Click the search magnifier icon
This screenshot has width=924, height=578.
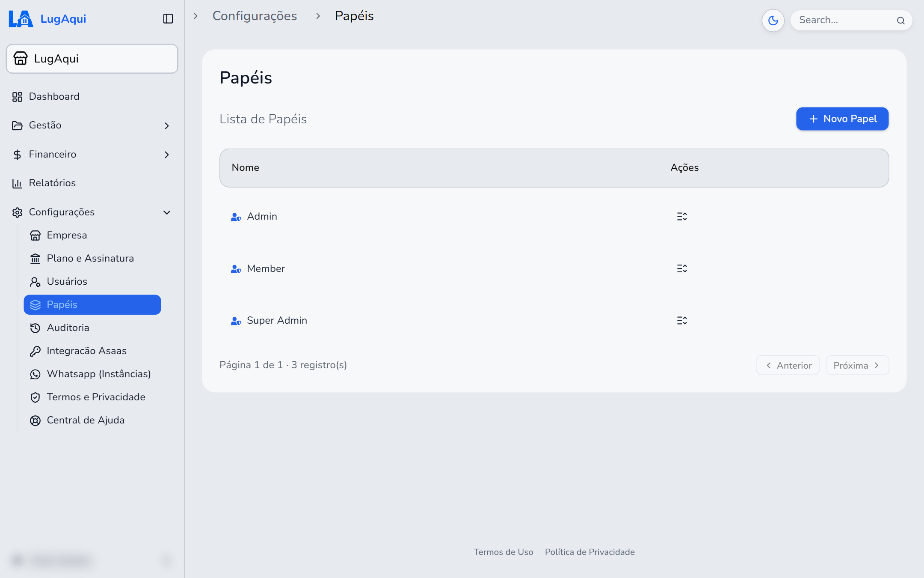tap(901, 21)
